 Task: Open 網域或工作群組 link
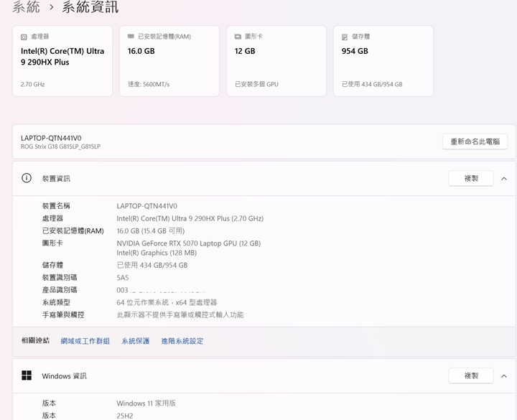coord(85,341)
